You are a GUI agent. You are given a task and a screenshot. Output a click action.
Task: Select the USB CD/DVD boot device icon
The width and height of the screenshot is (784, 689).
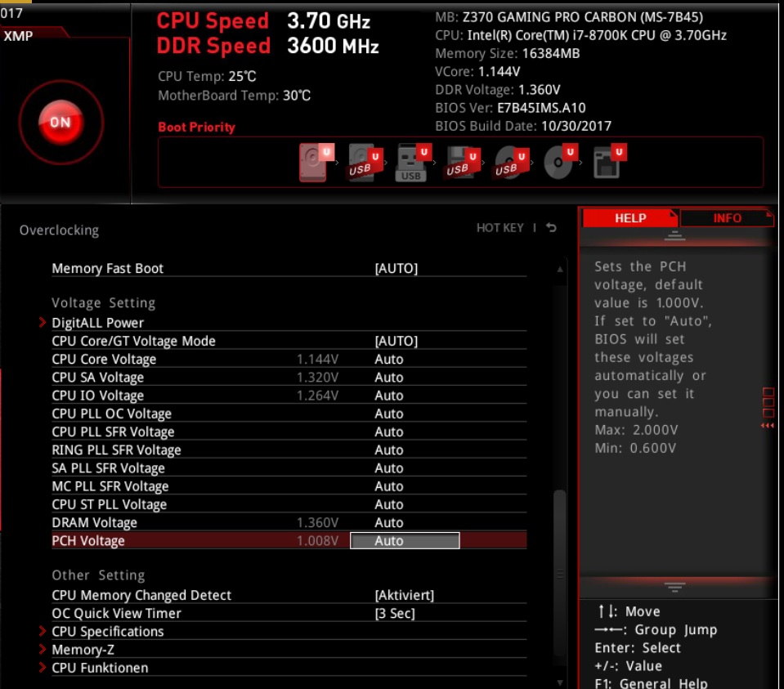(511, 162)
